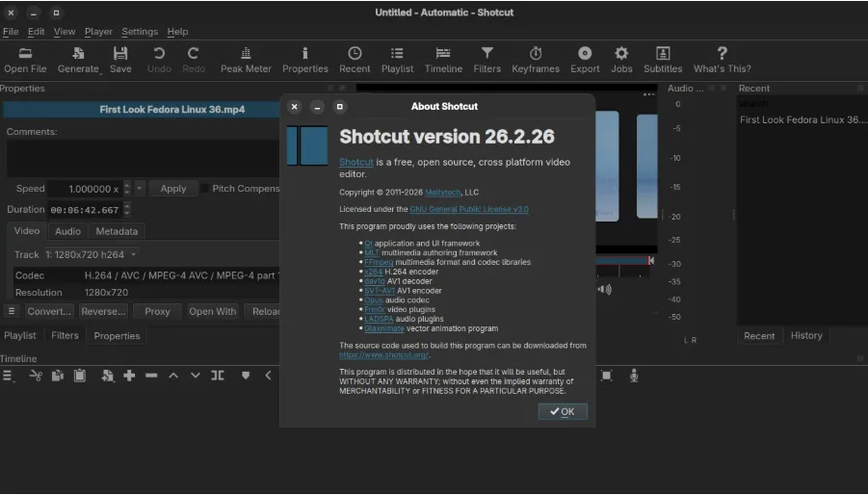Click the record audio microphone icon
Image resolution: width=868 pixels, height=495 pixels.
pos(634,376)
